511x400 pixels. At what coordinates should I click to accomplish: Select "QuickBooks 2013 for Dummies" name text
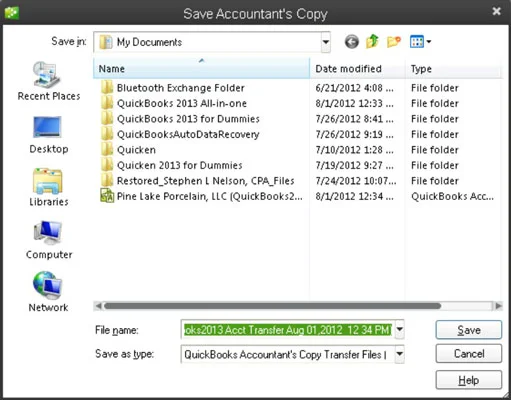(x=188, y=119)
